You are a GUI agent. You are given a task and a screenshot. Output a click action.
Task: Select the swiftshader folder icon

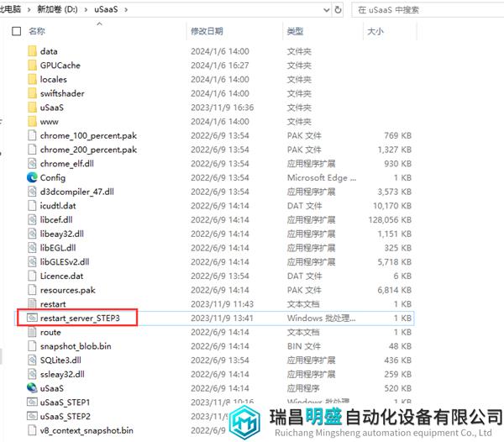[x=32, y=93]
